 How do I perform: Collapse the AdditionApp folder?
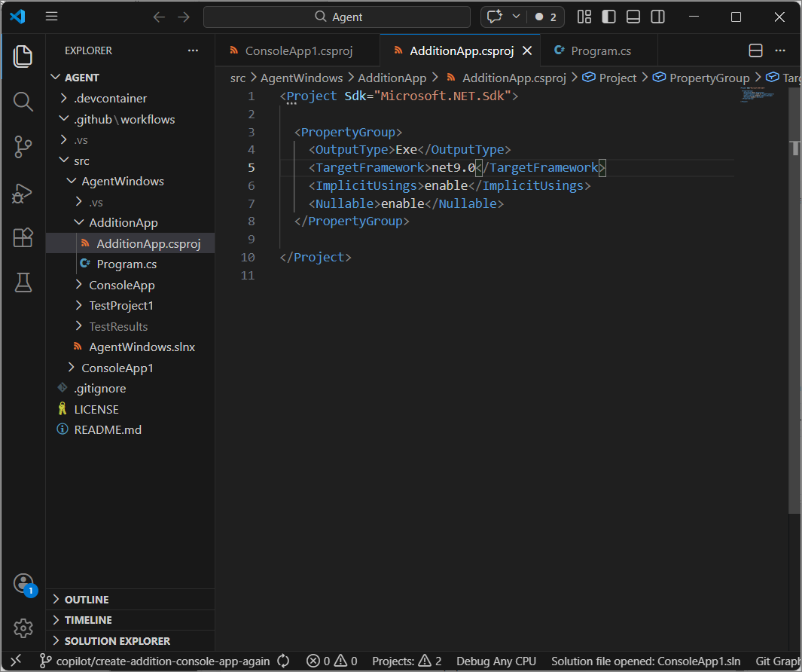[124, 223]
